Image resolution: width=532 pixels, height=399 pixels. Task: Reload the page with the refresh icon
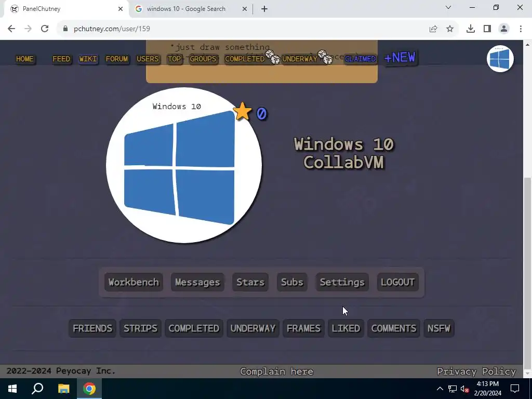point(45,29)
